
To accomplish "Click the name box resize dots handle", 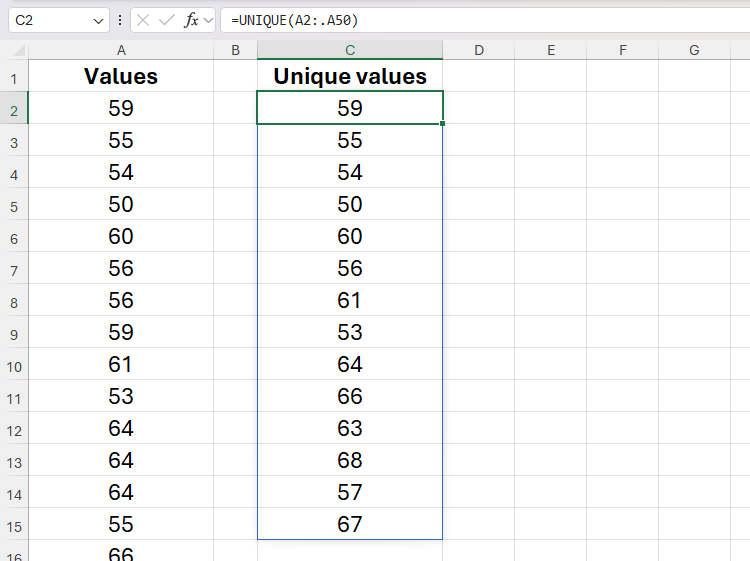I will (120, 20).
